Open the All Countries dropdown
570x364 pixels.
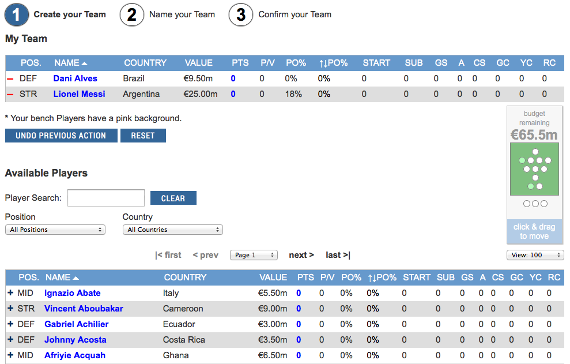click(173, 229)
